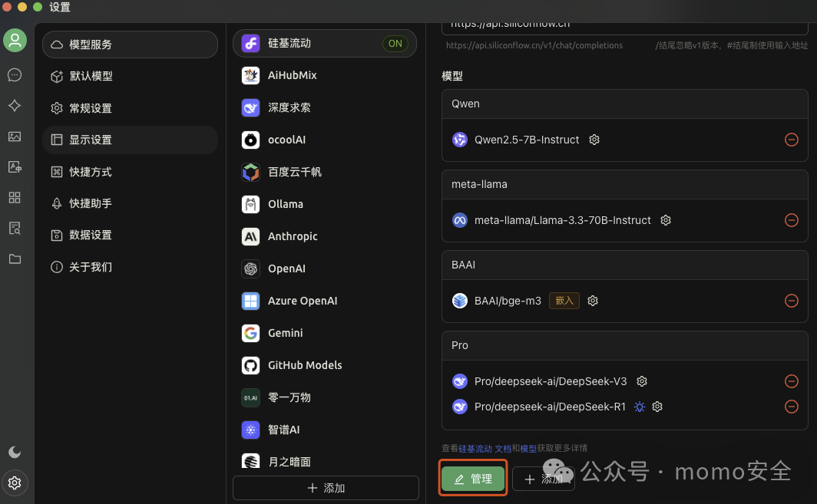Screen dimensions: 817x504
Task: Select Gemini provider
Action: 324,333
